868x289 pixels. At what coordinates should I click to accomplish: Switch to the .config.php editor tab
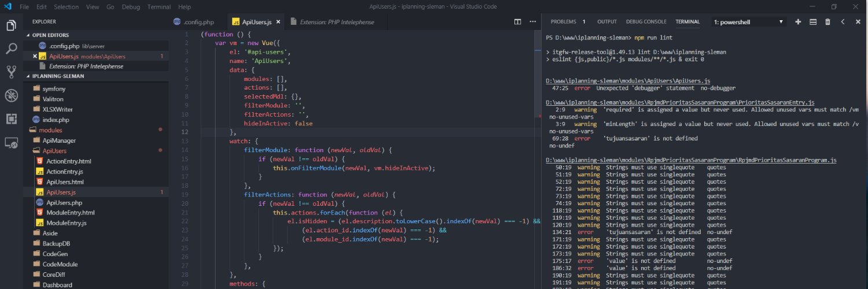pos(198,22)
